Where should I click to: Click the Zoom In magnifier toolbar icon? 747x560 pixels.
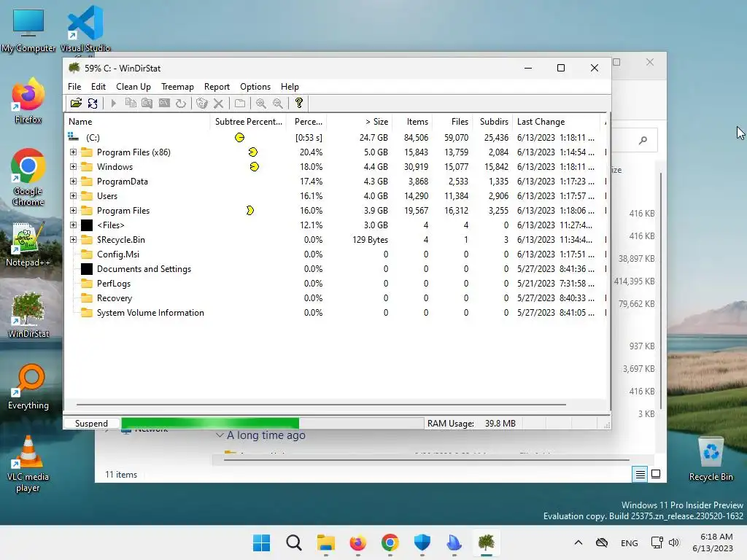261,103
